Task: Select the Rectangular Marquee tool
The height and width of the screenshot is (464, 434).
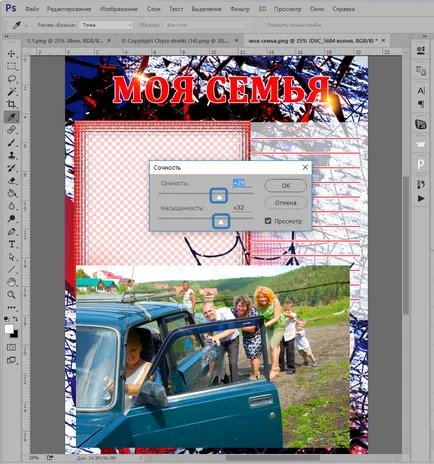Action: [11, 66]
